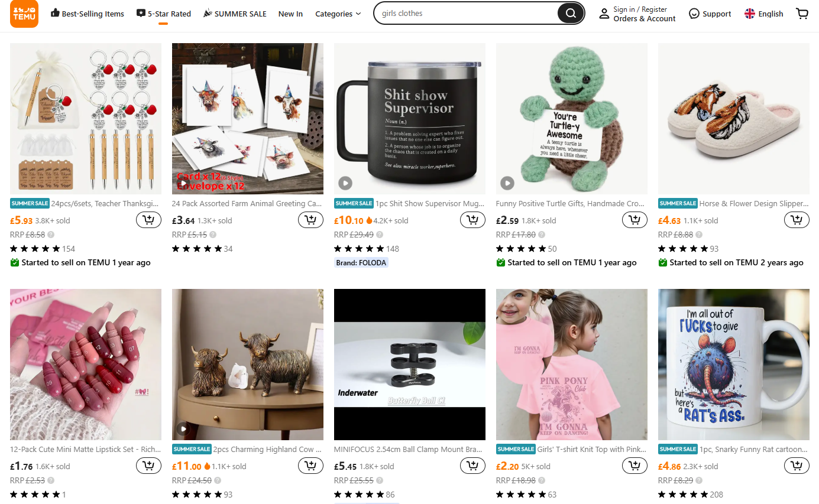This screenshot has height=504, width=819.
Task: Add Mini Matte Lipstick Set to cart
Action: 148,466
